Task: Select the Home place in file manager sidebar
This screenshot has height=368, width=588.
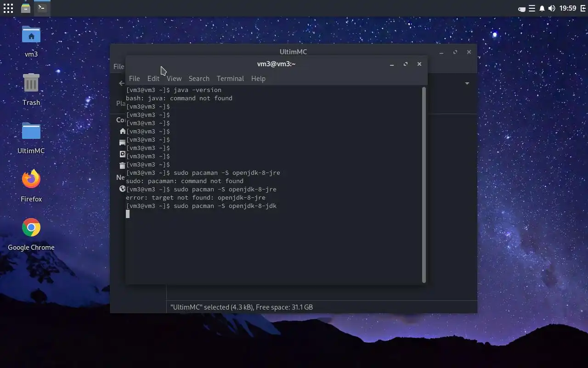Action: pos(122,131)
